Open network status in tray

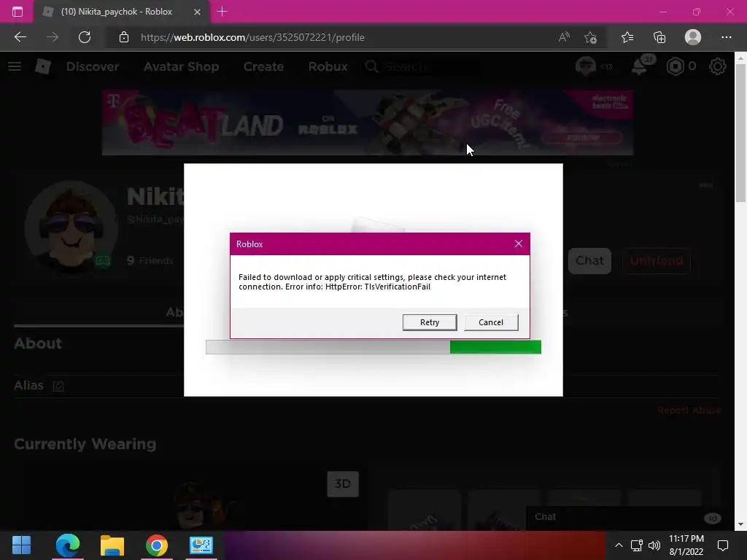click(x=636, y=545)
